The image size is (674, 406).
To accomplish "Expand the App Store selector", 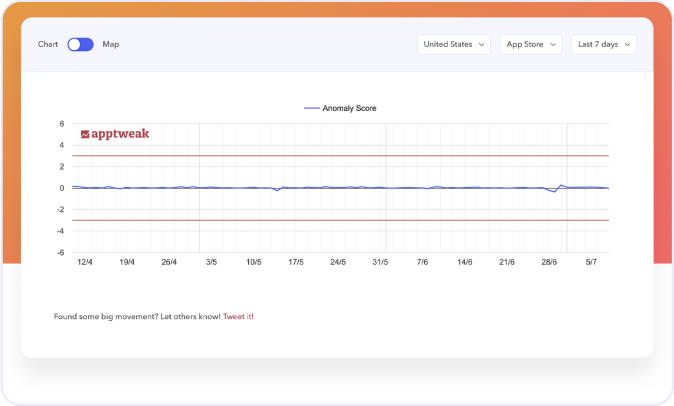I will (x=530, y=44).
